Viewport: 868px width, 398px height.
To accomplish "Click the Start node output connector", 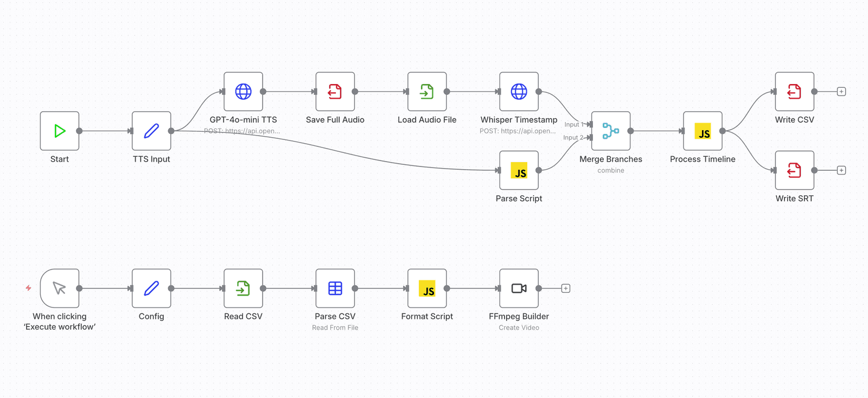I will coord(79,131).
